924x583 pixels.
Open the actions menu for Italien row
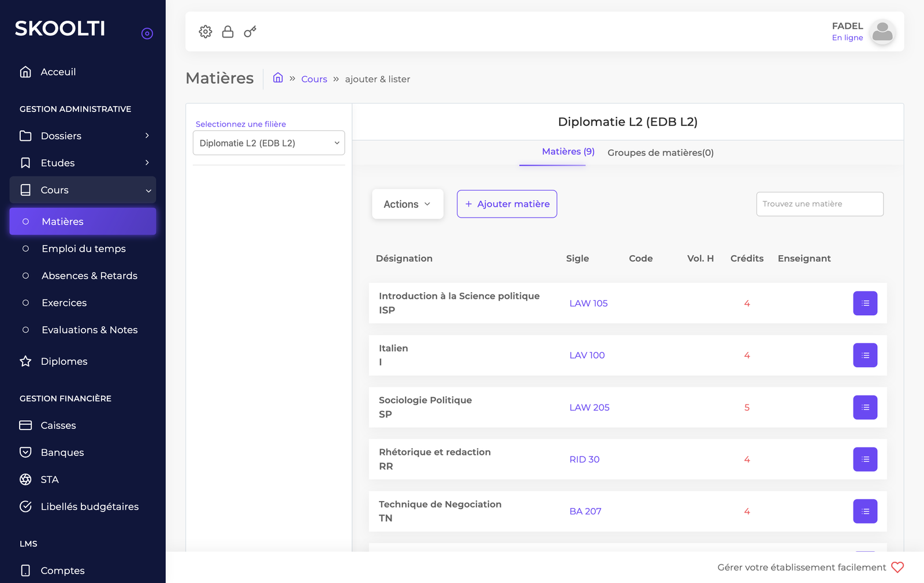click(x=865, y=355)
